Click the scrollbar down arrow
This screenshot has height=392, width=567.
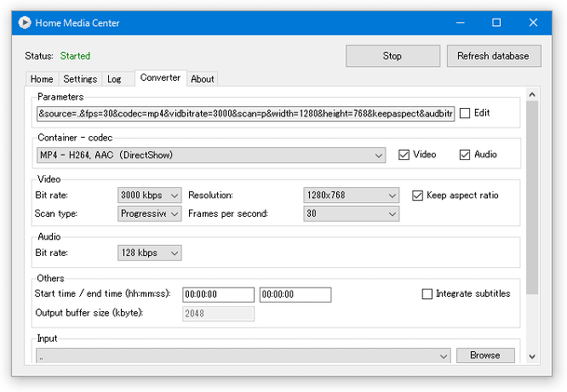click(532, 357)
